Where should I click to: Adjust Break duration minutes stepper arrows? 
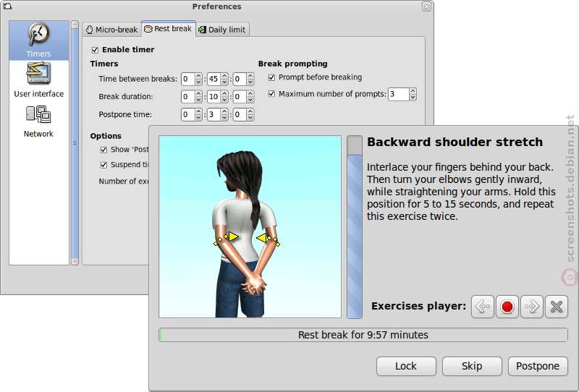tap(224, 97)
